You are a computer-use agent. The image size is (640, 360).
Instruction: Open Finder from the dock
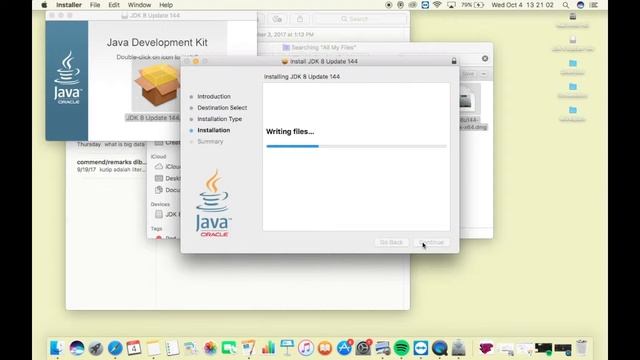[x=57, y=348]
